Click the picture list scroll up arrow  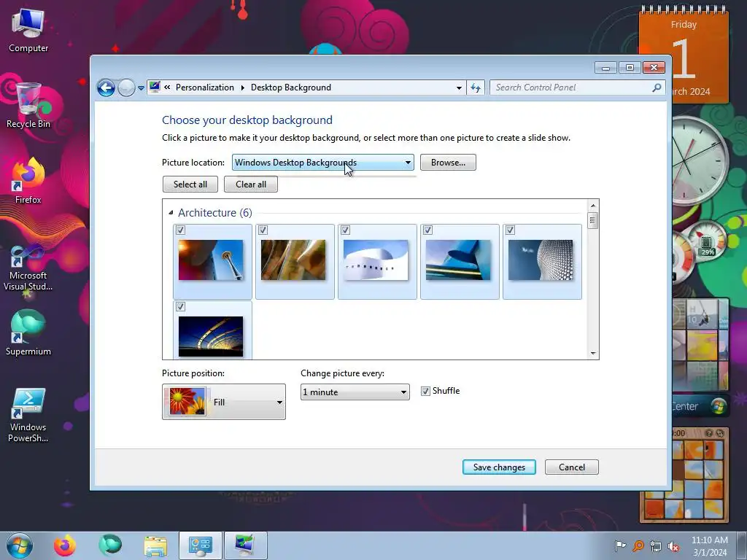click(x=593, y=206)
